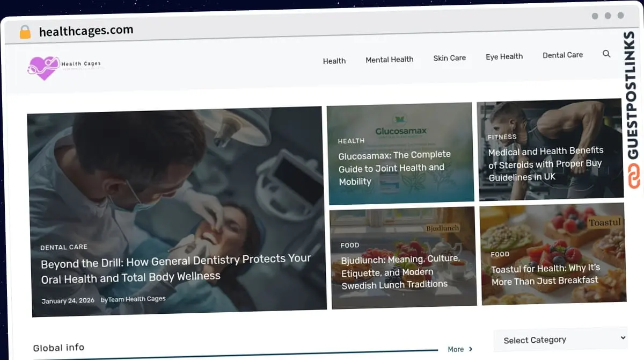Image resolution: width=644 pixels, height=360 pixels.
Task: Navigate to Eye Health page
Action: [x=504, y=56]
